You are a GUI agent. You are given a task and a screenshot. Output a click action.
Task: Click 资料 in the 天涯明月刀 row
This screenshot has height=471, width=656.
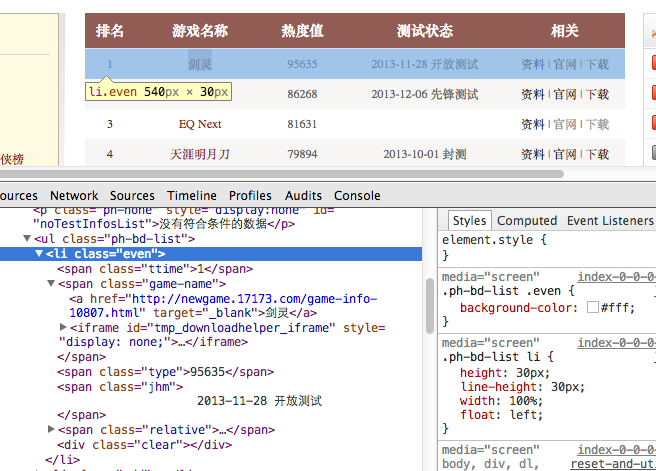[533, 154]
